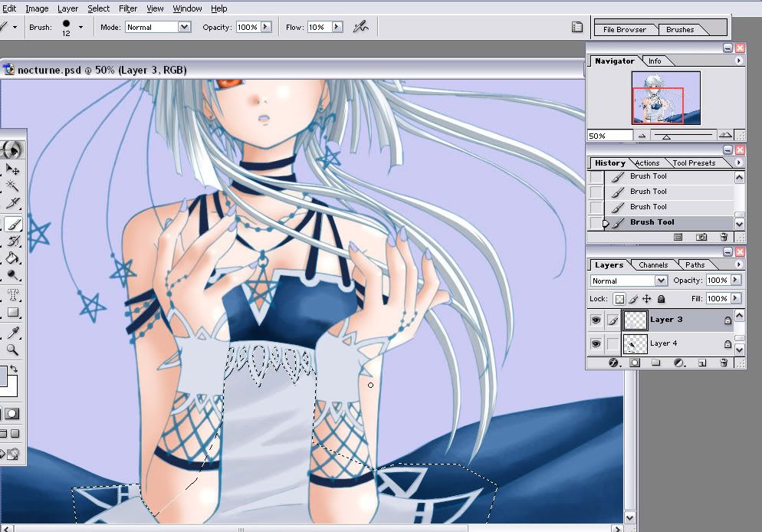The width and height of the screenshot is (762, 532).
Task: Create new fill or adjustment layer
Action: point(679,363)
